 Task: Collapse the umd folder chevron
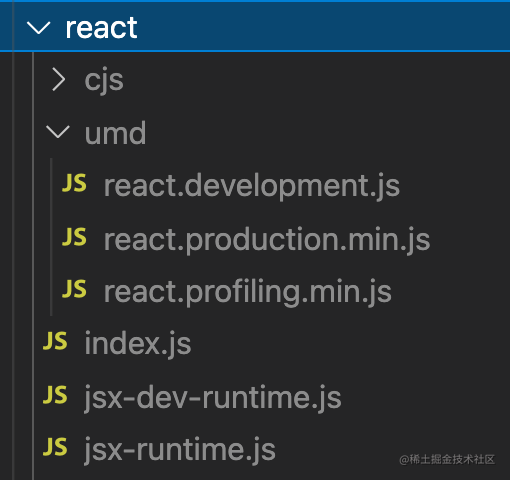pyautogui.click(x=58, y=132)
